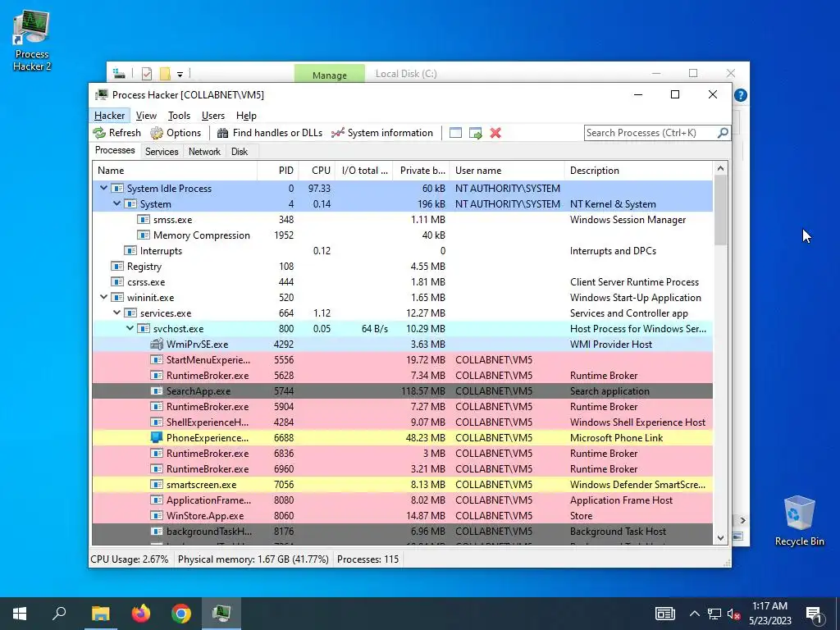Switch to the Disk tab

[x=240, y=152]
